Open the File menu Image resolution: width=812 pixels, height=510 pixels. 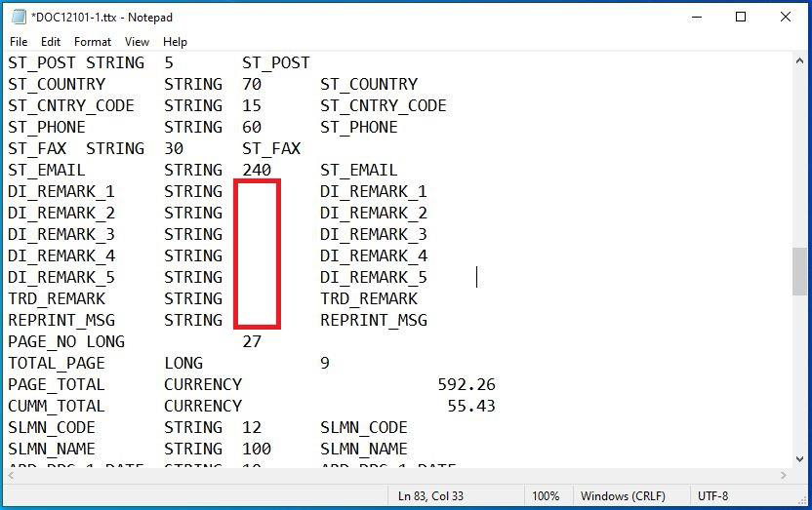(19, 42)
